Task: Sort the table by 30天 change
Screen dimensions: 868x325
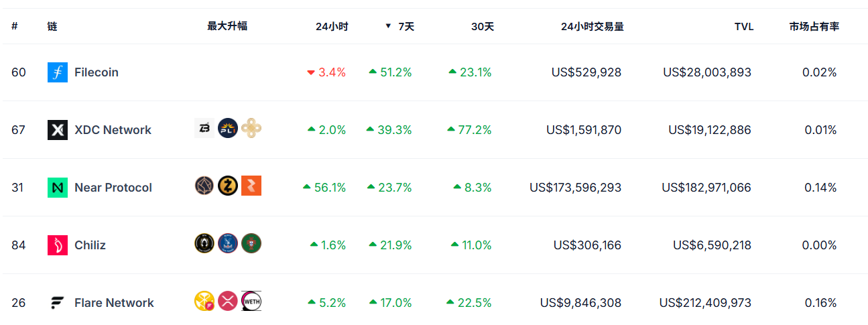Action: pyautogui.click(x=483, y=27)
